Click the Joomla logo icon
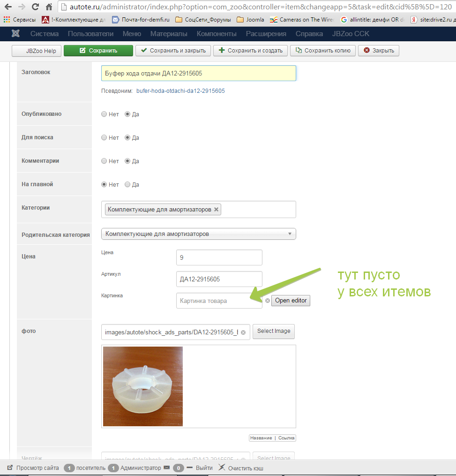 tap(15, 34)
